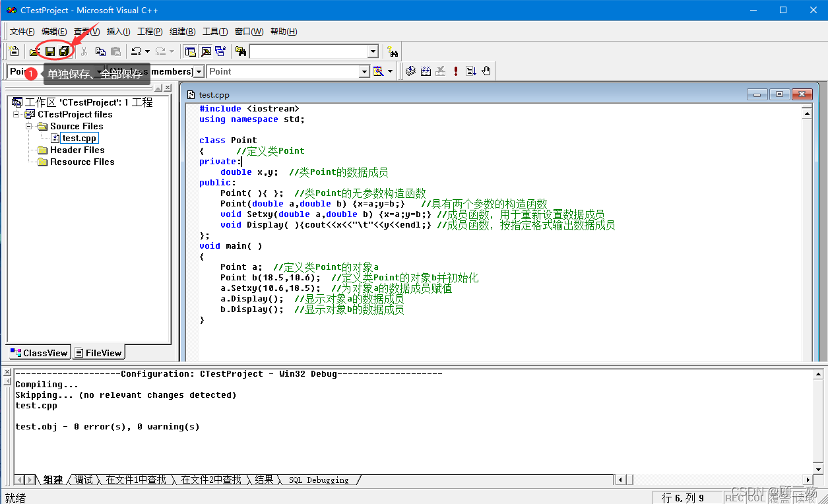828x504 pixels.
Task: Open the 组建(B) menu
Action: [x=181, y=31]
